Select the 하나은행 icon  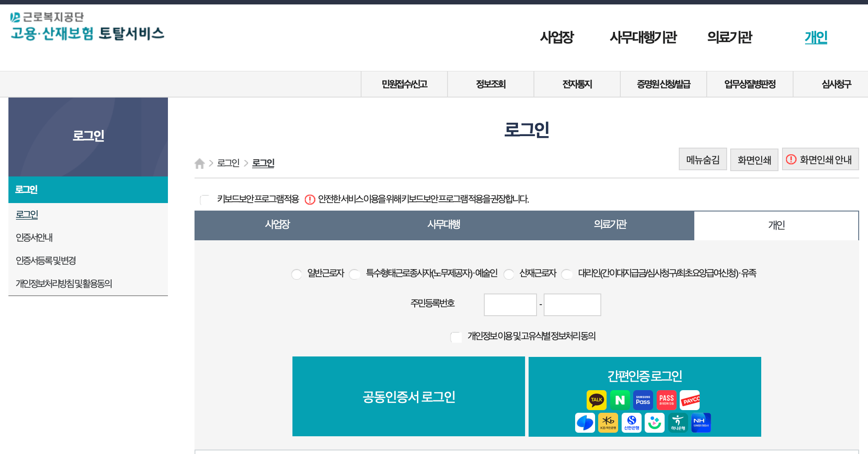click(x=678, y=423)
